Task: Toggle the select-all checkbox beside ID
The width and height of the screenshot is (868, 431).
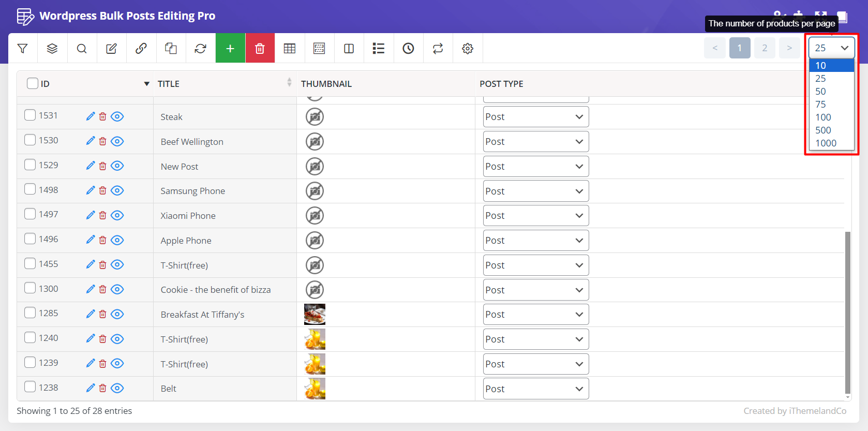Action: pyautogui.click(x=33, y=83)
